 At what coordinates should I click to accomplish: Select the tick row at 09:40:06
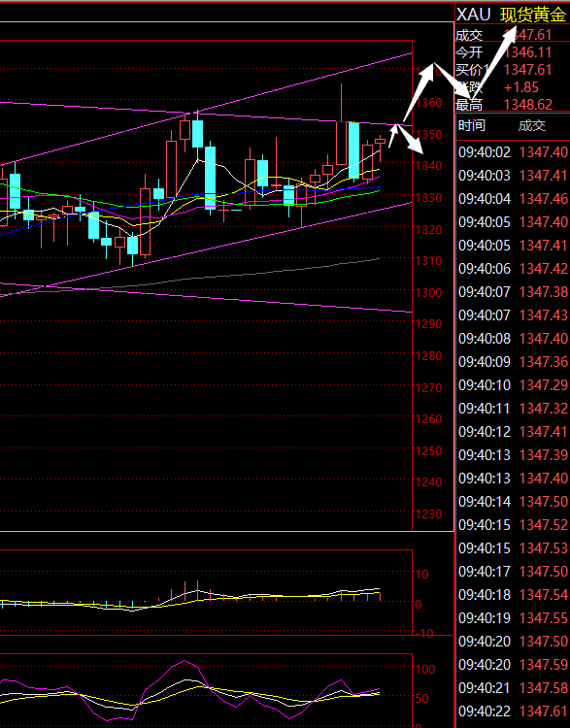tap(513, 268)
